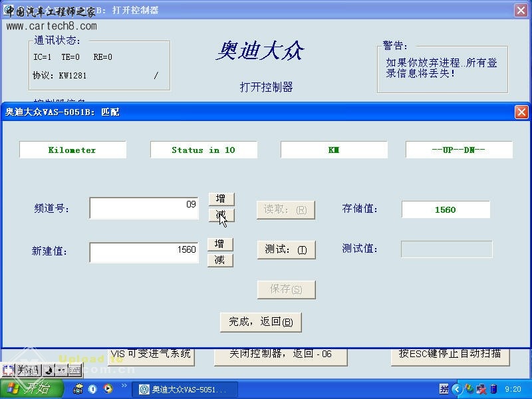Click the 读取 (R) read button

[286, 209]
